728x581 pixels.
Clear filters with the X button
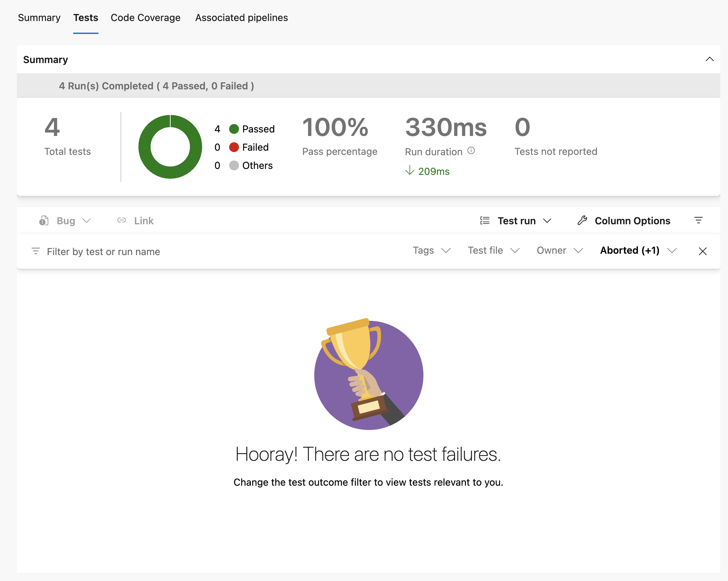coord(702,251)
